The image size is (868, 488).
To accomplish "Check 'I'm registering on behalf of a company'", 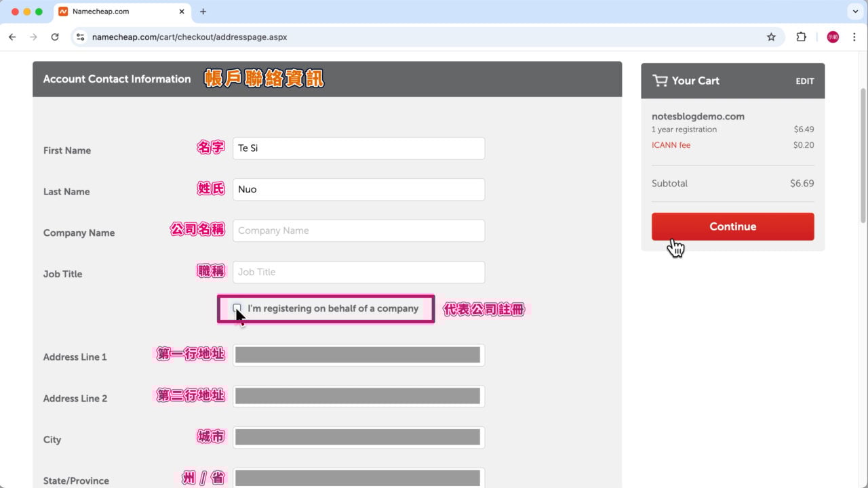I will 237,308.
